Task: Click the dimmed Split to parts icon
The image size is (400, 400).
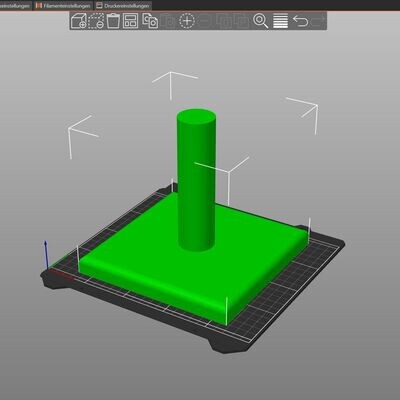Action: [x=241, y=21]
